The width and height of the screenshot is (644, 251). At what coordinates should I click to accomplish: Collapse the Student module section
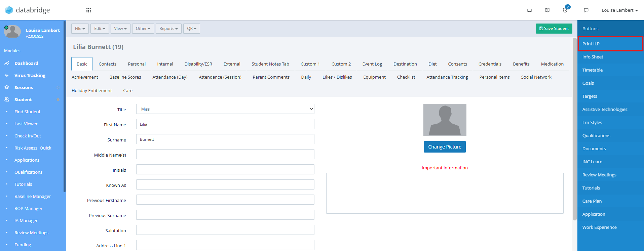58,99
